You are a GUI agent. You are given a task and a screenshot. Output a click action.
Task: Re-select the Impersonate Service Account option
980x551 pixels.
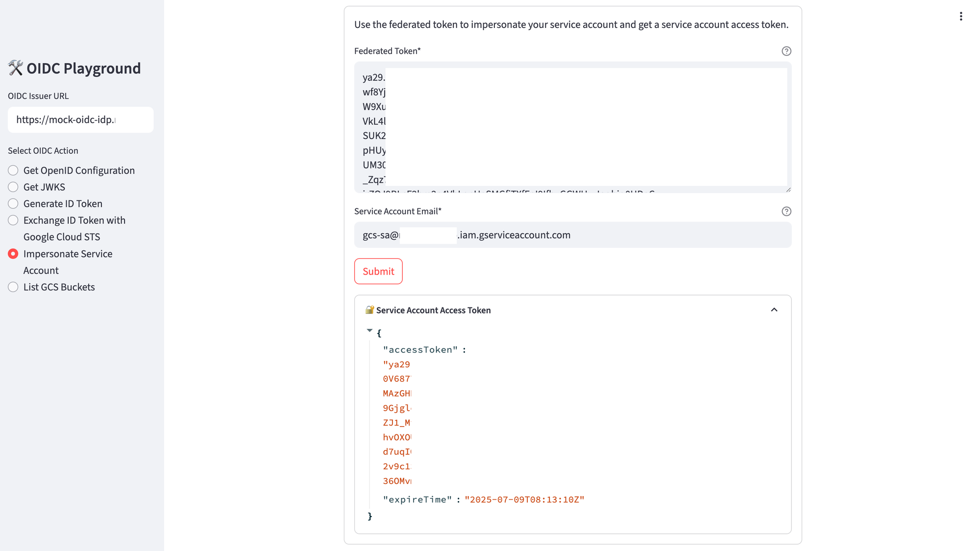[x=13, y=253]
